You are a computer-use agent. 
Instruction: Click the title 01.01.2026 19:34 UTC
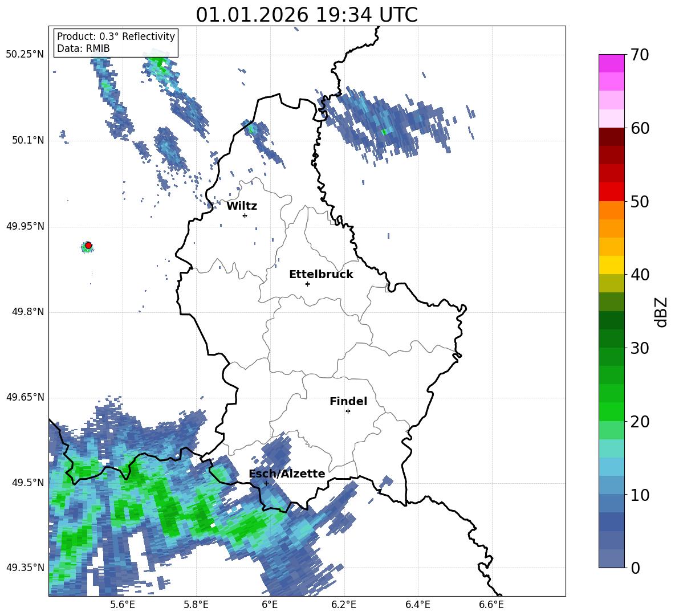pyautogui.click(x=307, y=15)
